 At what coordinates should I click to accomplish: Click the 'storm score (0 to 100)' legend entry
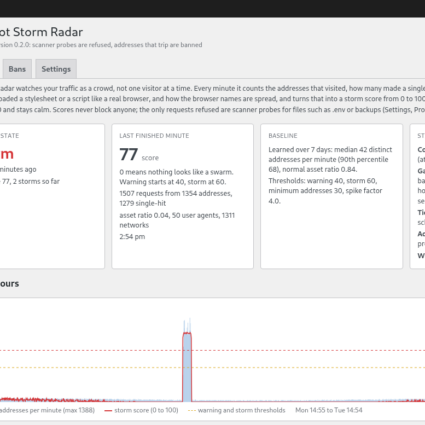pos(141,410)
